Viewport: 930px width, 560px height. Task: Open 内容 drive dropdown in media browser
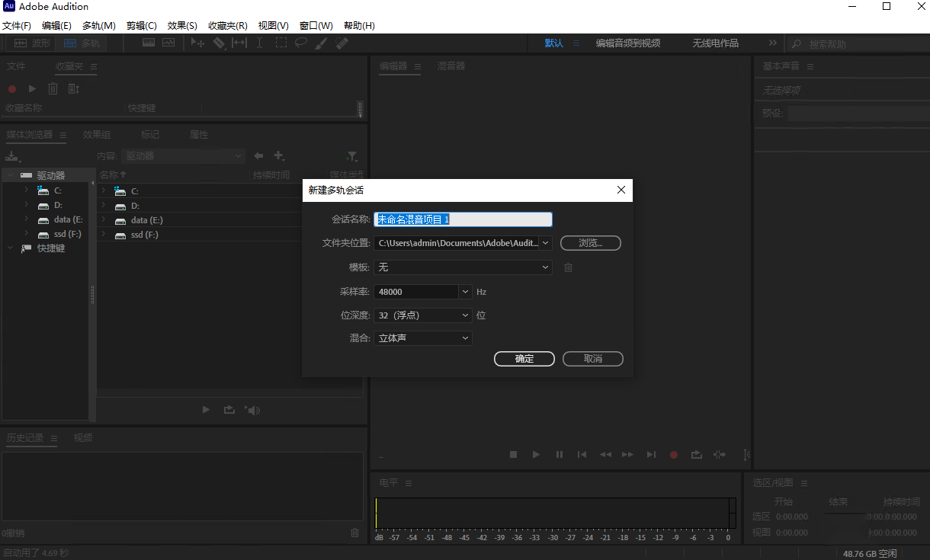[x=183, y=155]
